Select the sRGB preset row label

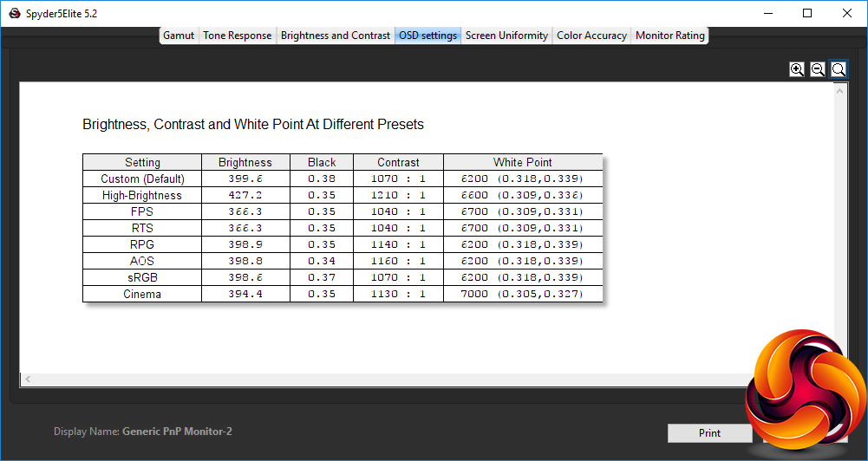tap(142, 277)
